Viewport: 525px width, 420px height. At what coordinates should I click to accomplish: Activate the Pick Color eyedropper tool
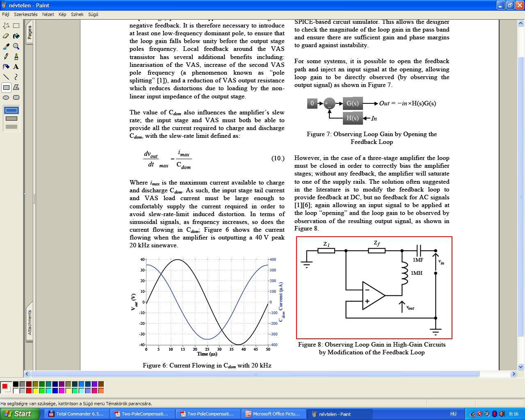(x=6, y=46)
